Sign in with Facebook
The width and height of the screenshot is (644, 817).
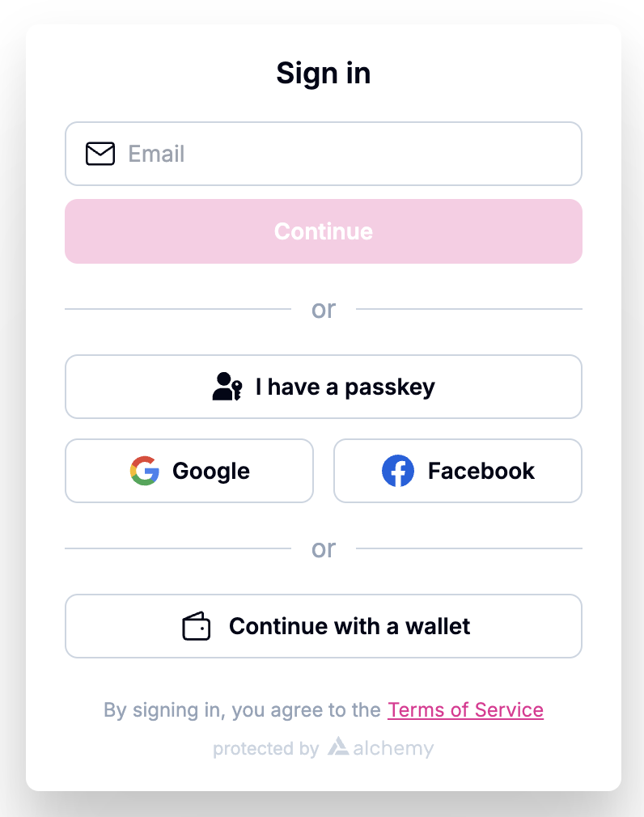pos(457,471)
